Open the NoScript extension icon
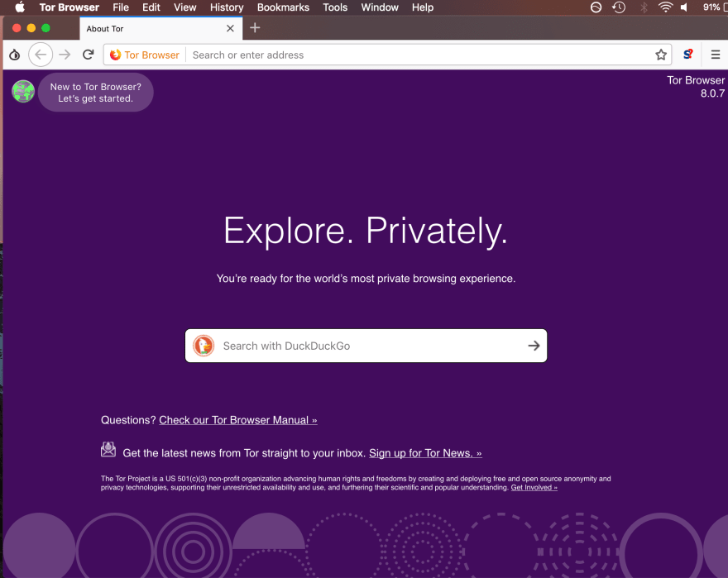Screen dimensions: 728x578 688,55
